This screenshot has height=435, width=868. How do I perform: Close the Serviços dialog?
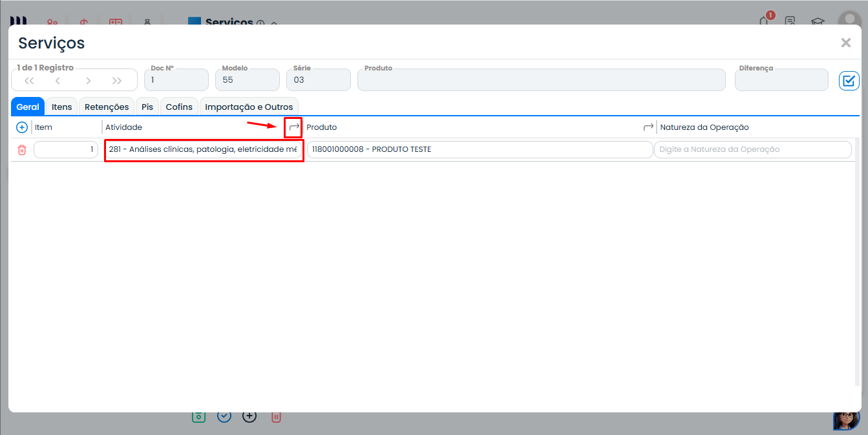845,43
